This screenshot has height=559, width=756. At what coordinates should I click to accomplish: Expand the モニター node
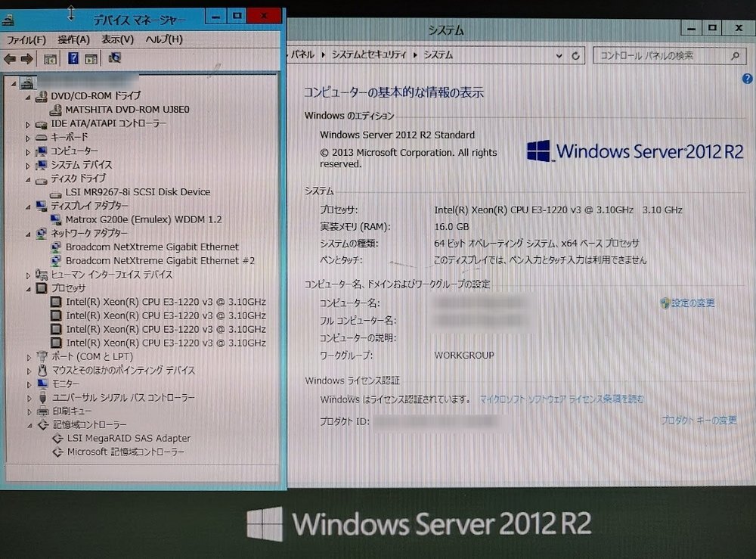[29, 384]
